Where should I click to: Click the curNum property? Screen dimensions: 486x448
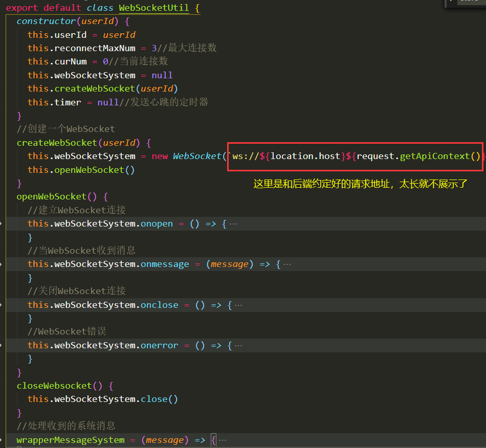click(x=71, y=61)
